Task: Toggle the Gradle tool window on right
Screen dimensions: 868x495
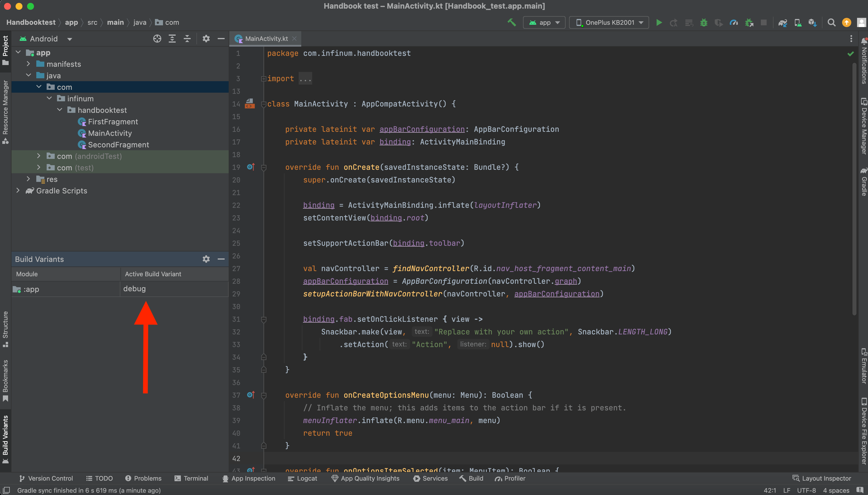Action: tap(863, 182)
